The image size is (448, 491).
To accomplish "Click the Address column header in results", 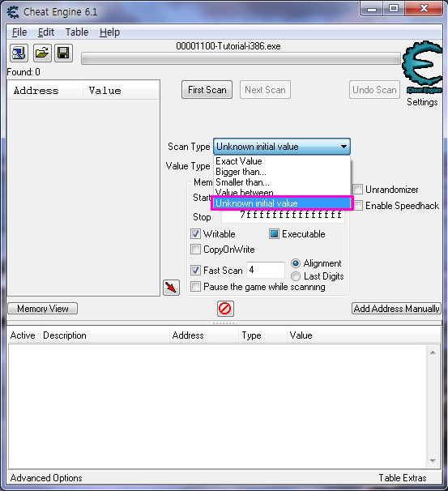I will (x=45, y=91).
